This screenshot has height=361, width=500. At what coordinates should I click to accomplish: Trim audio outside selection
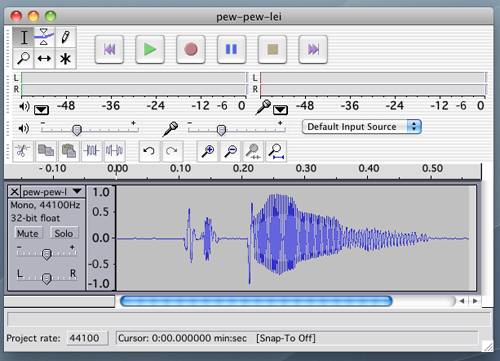click(92, 151)
